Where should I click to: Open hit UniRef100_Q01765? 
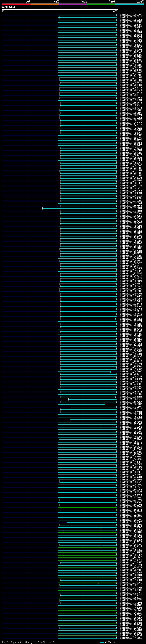131,610
